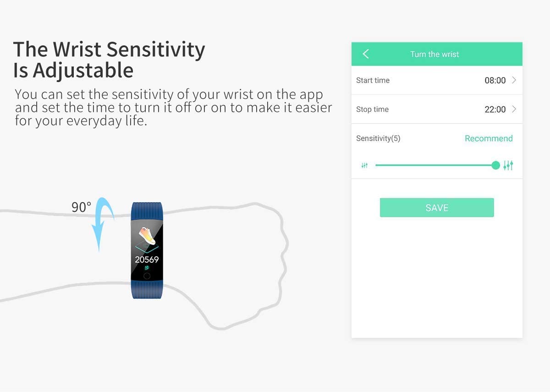Image resolution: width=550 pixels, height=392 pixels.
Task: Click the sensitivity slider handle
Action: pos(495,166)
